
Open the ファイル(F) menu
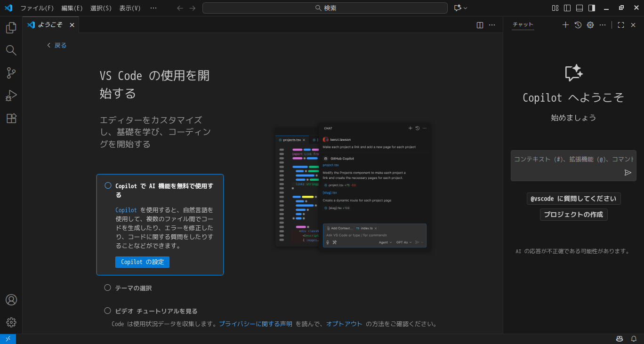(x=37, y=8)
